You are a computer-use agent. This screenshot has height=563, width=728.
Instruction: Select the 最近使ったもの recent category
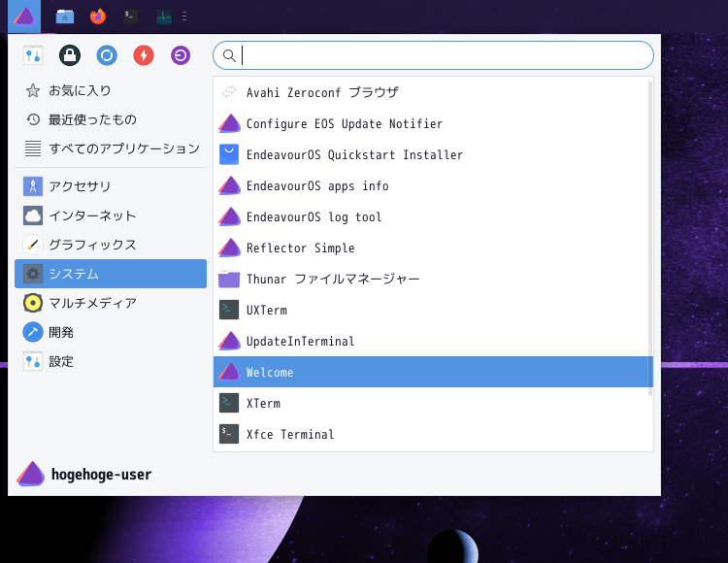(111, 119)
